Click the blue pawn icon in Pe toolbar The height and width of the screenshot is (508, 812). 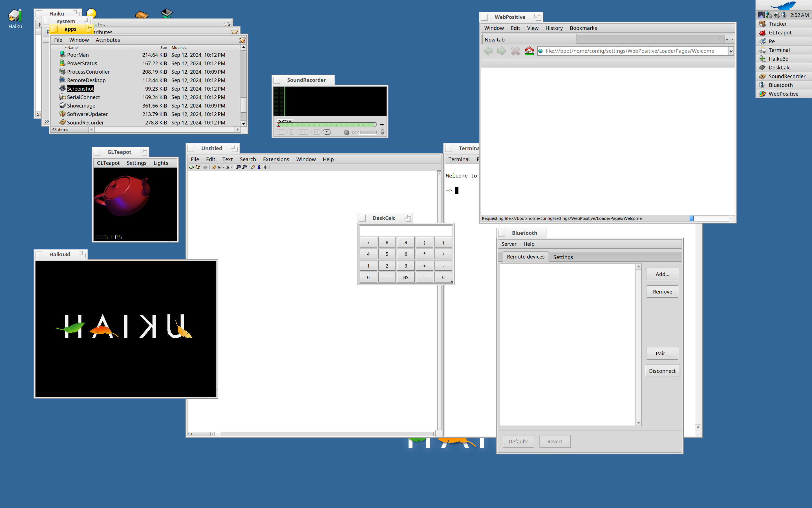coord(259,167)
